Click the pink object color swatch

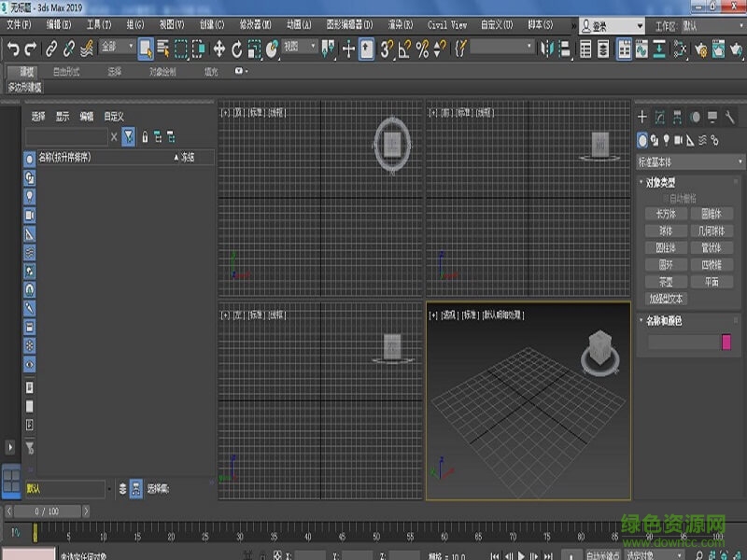point(727,343)
